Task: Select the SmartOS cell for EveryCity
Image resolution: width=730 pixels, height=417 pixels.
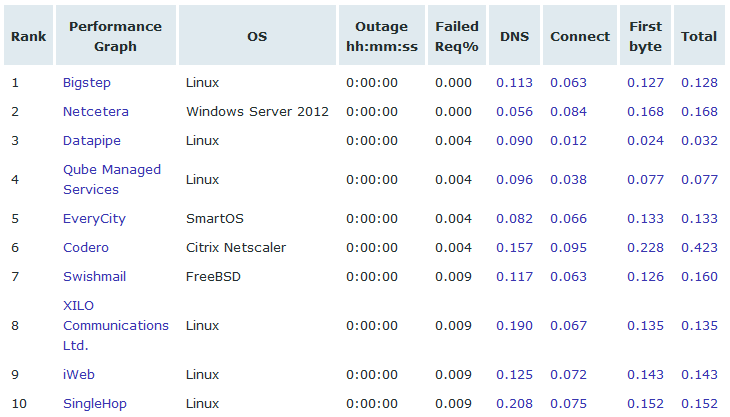Action: coord(215,219)
